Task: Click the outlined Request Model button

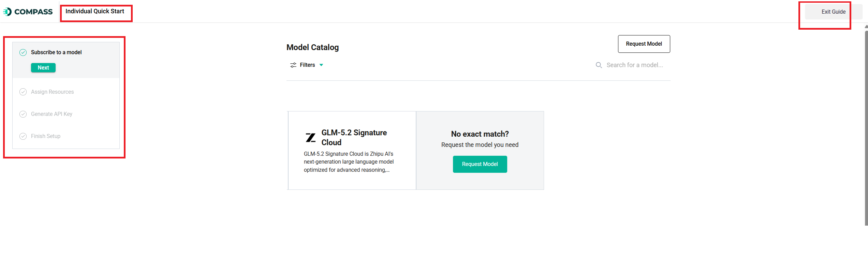Action: tap(644, 44)
